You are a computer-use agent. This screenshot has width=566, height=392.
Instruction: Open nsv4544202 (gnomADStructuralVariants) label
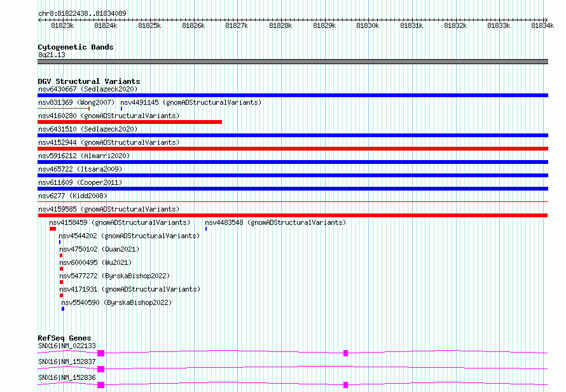coord(129,236)
